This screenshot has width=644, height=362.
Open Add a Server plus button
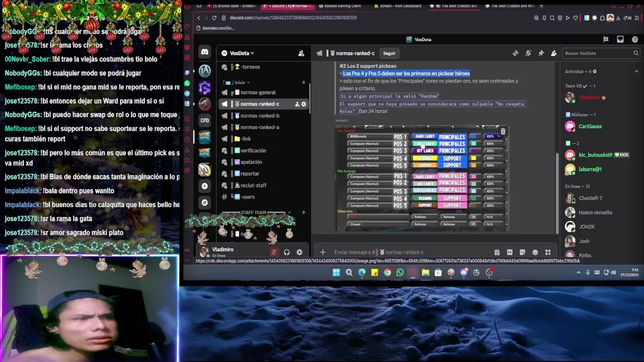tap(205, 186)
